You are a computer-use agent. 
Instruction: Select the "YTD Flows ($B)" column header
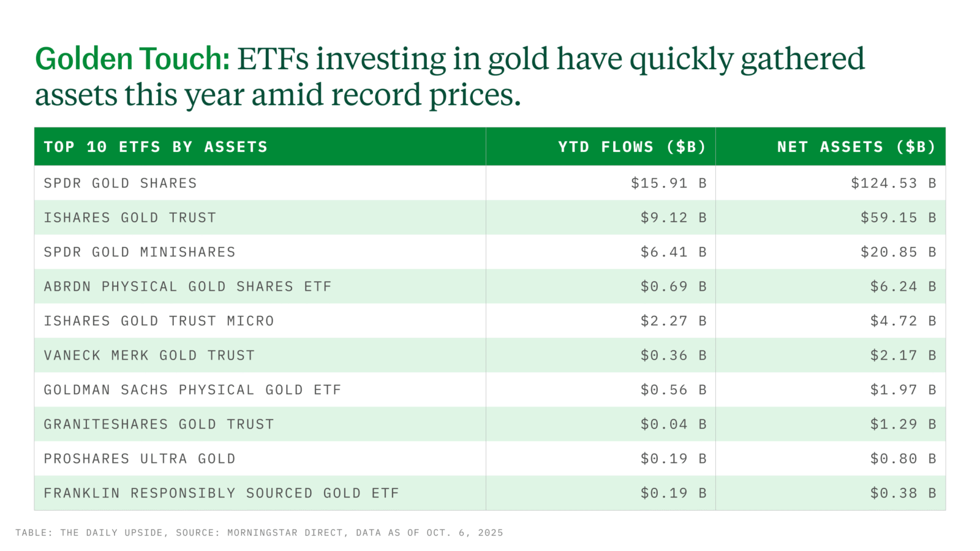(631, 147)
